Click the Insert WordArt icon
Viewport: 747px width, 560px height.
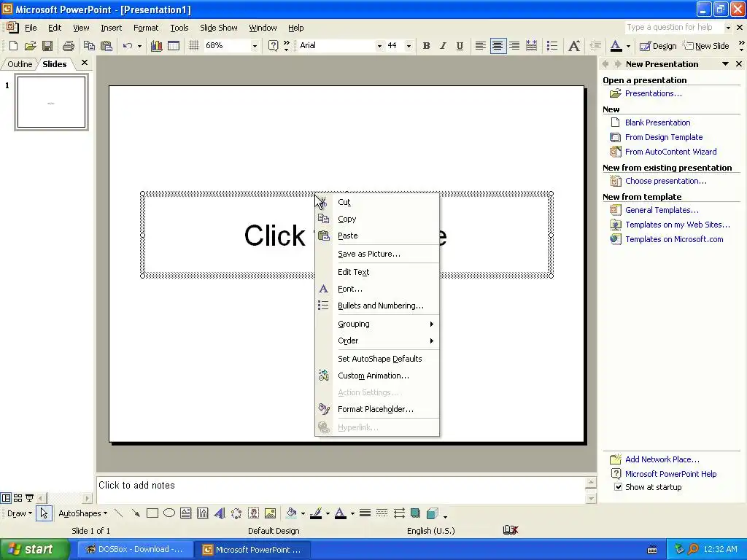220,513
